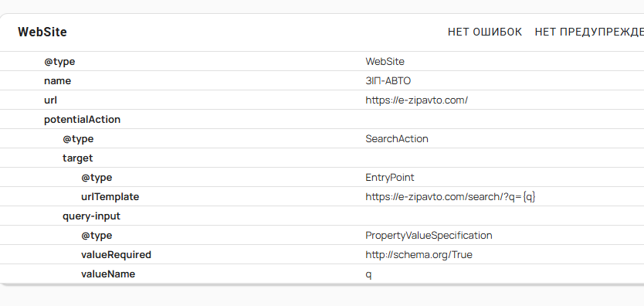
Task: Click the name property row
Action: (322, 80)
